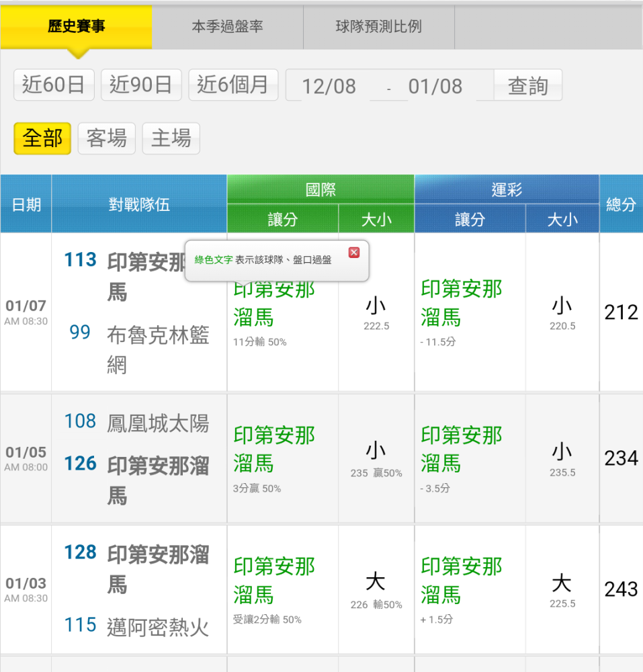Viewport: 643px width, 672px height.
Task: Click score 108 for 鳳凰城太陽
Action: pyautogui.click(x=80, y=421)
